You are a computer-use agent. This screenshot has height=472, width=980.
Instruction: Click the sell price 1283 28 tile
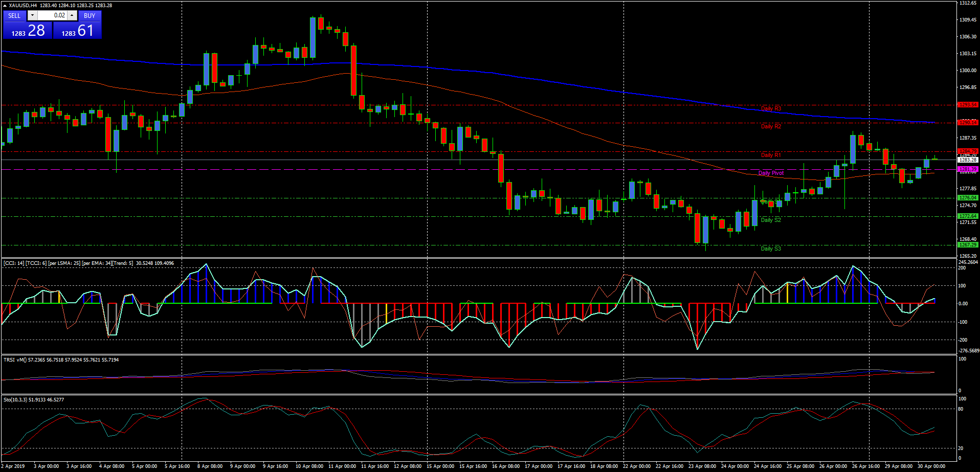[x=28, y=31]
